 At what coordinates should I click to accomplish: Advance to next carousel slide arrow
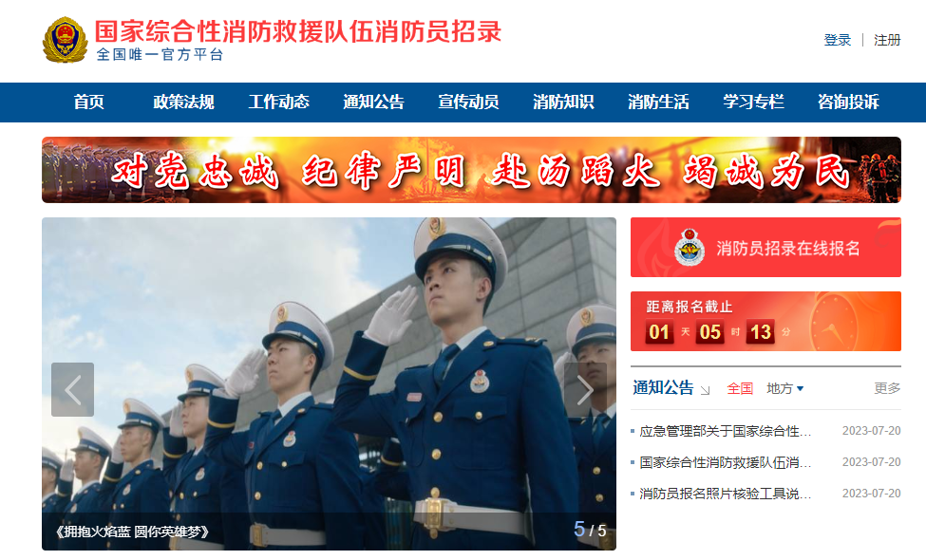coord(585,389)
